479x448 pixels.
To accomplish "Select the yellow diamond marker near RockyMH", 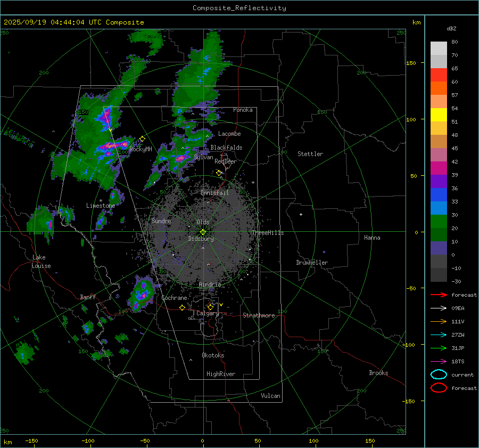I will [x=142, y=139].
